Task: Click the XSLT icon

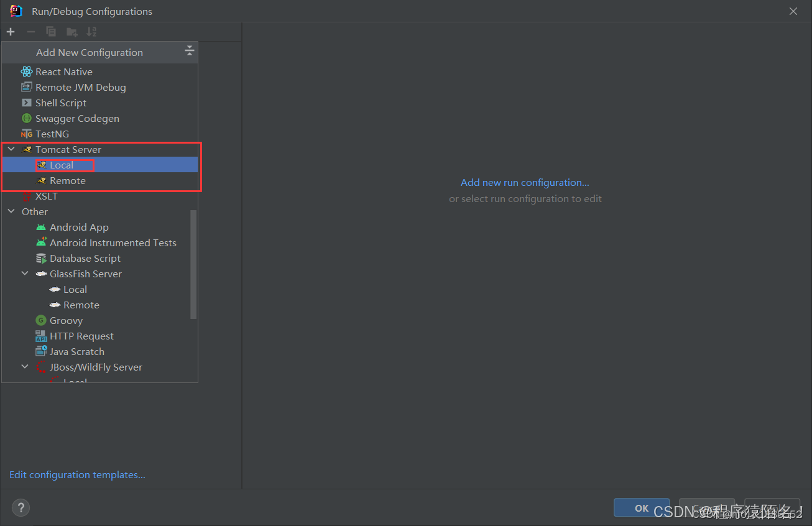Action: (26, 196)
